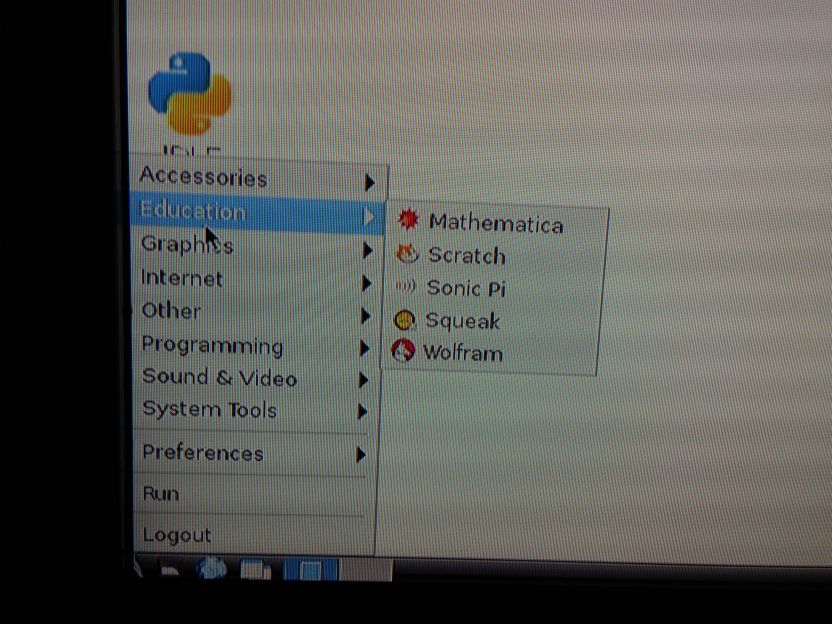The image size is (832, 624).
Task: Launch Mathematica from the Education submenu
Action: point(496,223)
